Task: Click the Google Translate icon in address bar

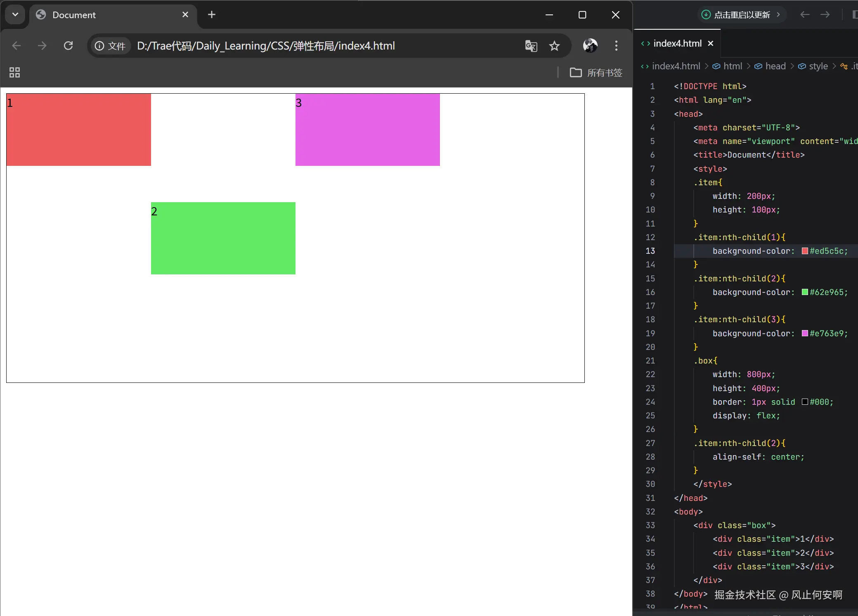Action: 531,46
